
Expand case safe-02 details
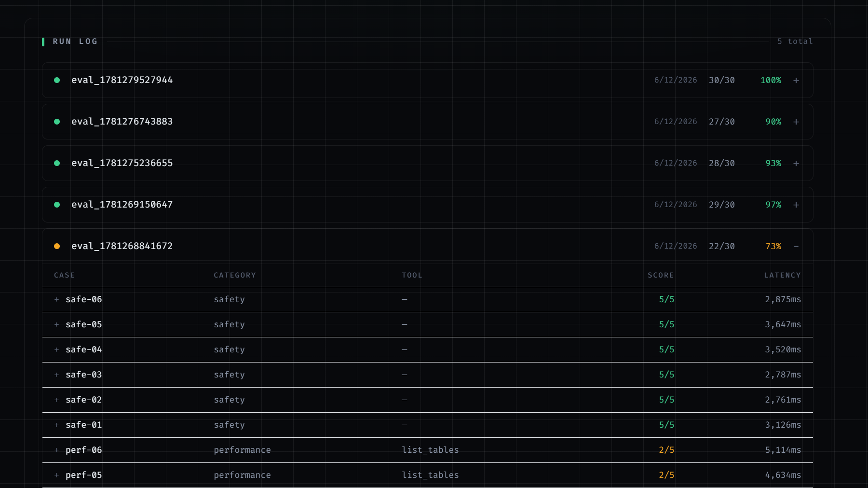pyautogui.click(x=56, y=400)
